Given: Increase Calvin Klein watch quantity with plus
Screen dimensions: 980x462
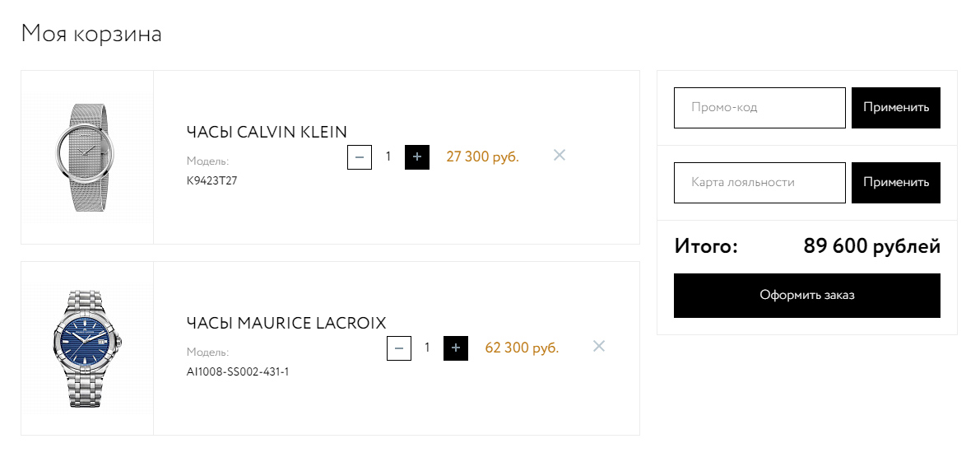Looking at the screenshot, I should pos(417,156).
